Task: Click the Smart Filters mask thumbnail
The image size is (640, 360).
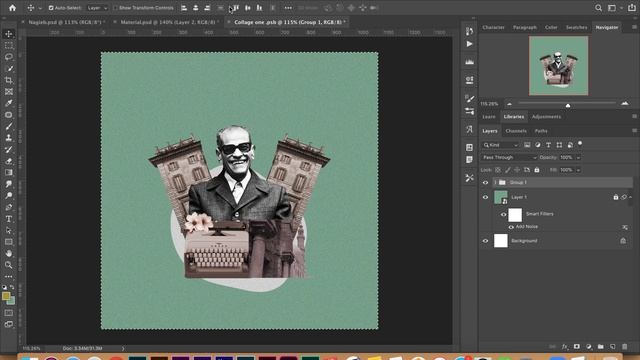Action: click(x=515, y=215)
